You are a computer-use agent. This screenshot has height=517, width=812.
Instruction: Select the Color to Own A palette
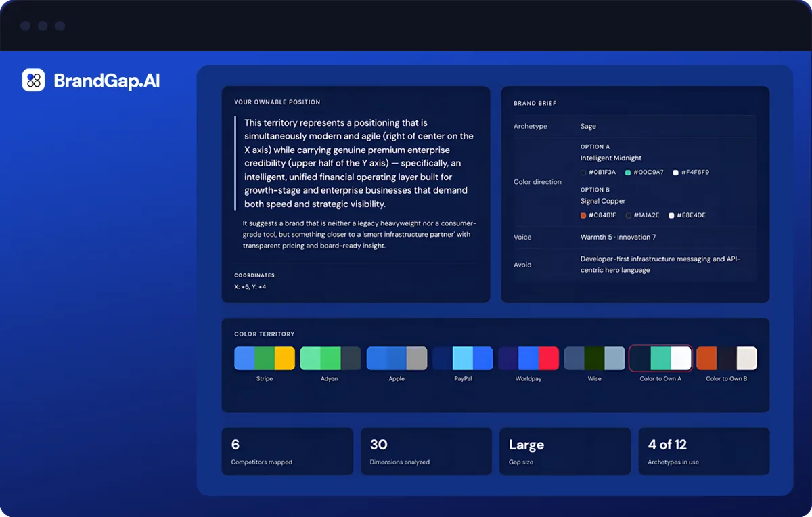coord(660,358)
